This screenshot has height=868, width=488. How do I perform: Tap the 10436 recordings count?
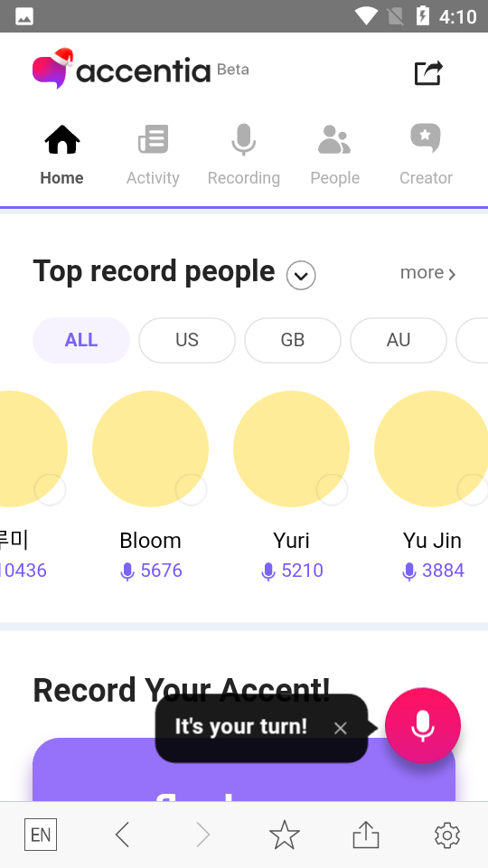tap(23, 571)
